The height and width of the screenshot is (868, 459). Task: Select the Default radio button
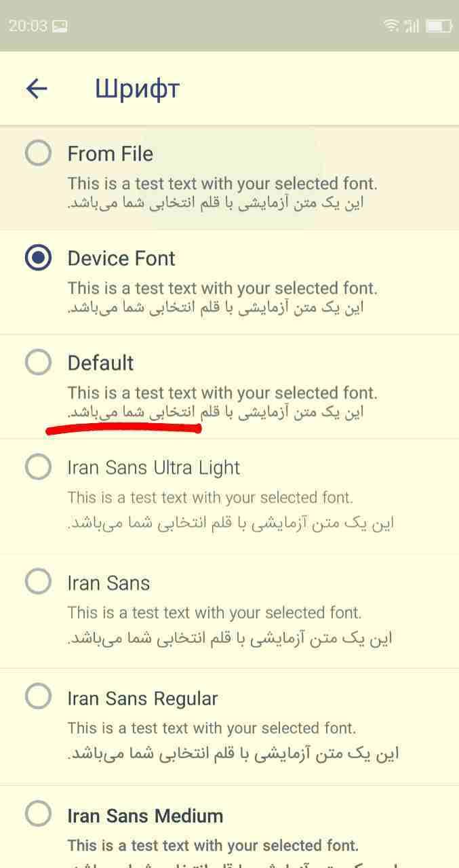[x=38, y=362]
